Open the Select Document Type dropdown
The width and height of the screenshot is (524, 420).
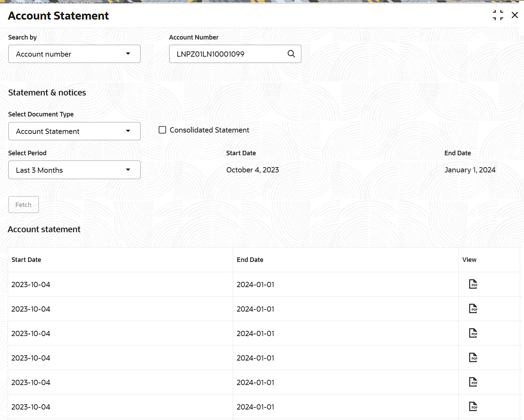click(x=74, y=131)
